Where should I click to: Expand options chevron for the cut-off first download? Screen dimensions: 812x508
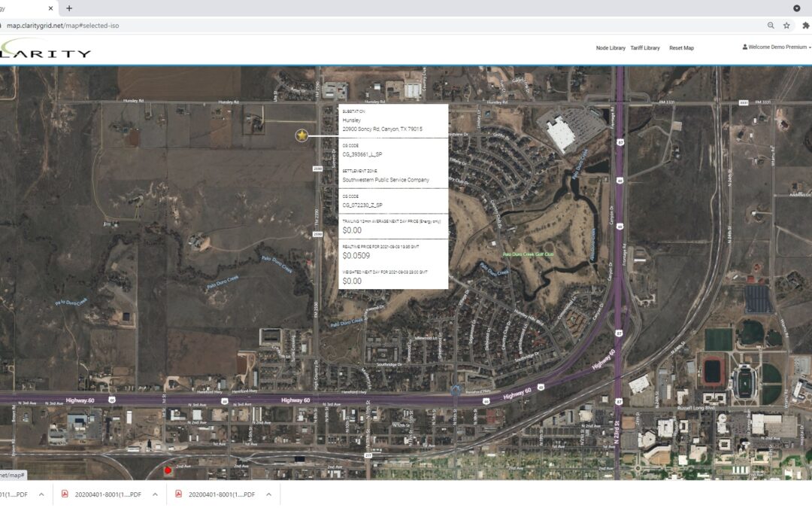pos(41,494)
